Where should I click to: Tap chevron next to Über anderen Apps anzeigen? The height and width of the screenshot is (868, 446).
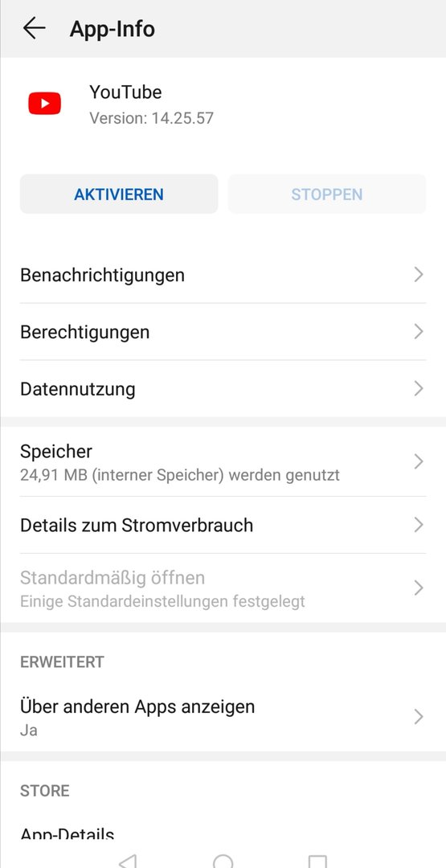click(419, 717)
